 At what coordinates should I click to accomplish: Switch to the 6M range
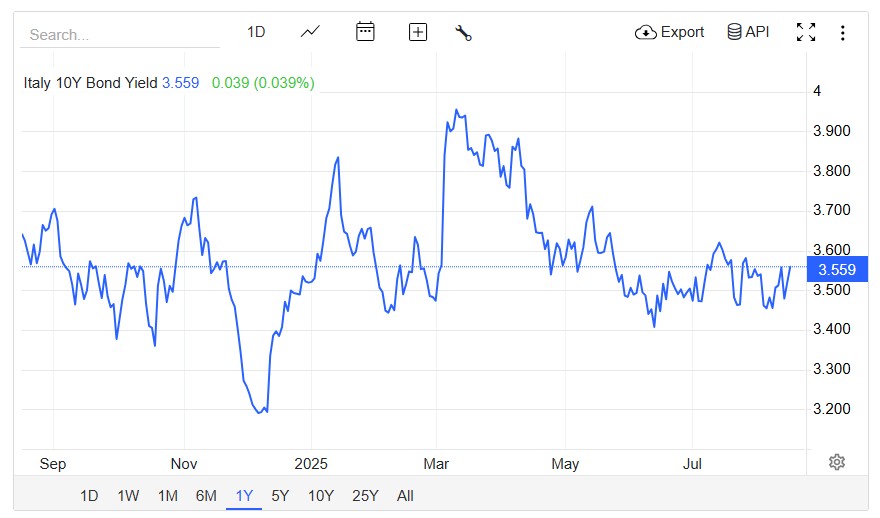(206, 496)
